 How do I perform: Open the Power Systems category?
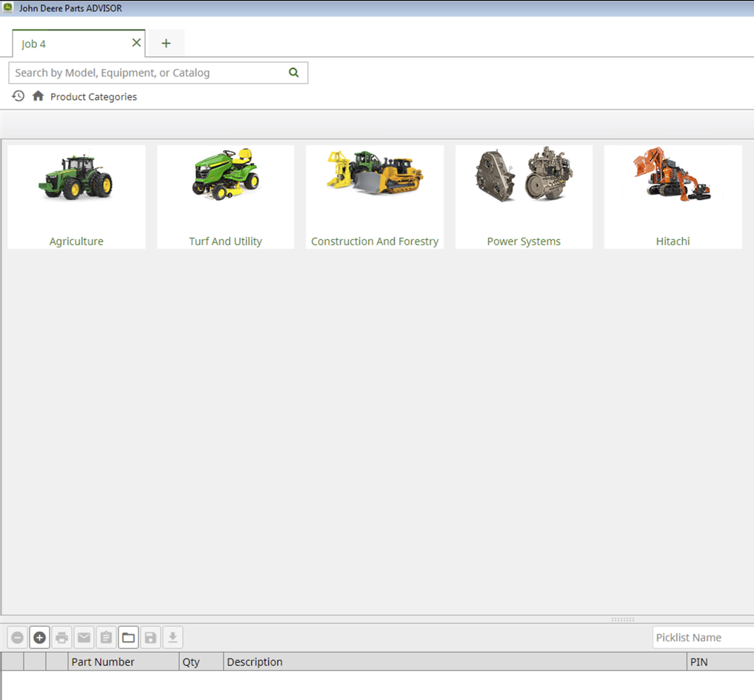524,197
